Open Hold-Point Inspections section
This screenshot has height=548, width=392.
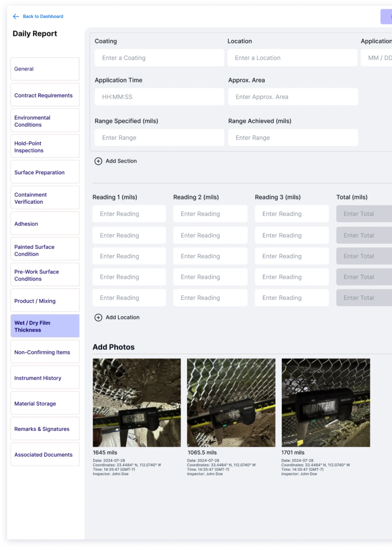point(45,147)
